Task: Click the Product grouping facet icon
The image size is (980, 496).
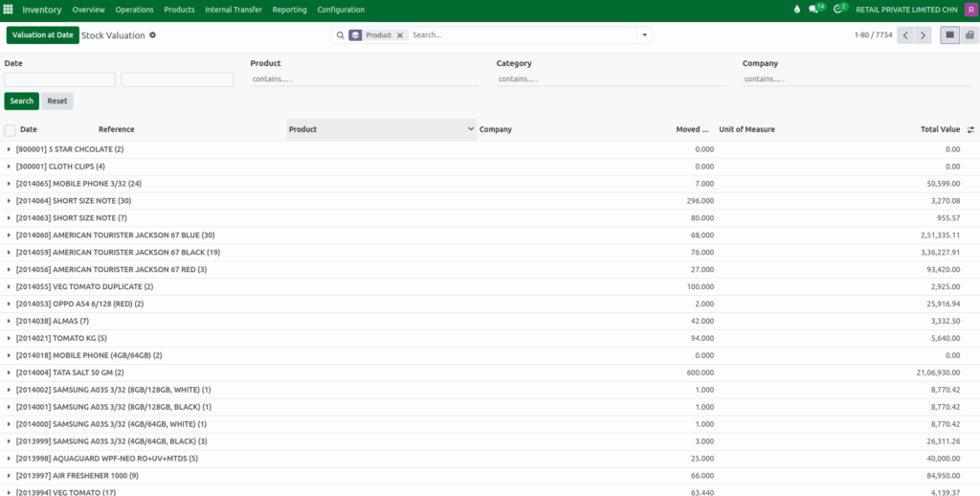Action: pyautogui.click(x=356, y=35)
